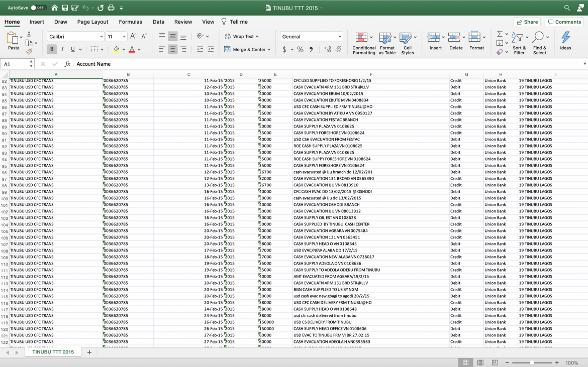Switch to Page Layout view icon
The width and height of the screenshot is (588, 367).
480,362
